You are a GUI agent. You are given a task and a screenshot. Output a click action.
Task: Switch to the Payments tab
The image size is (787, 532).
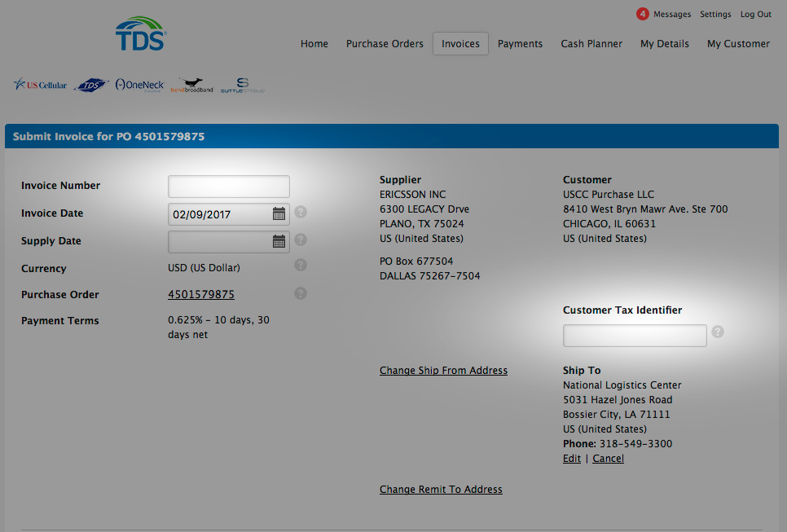[520, 44]
